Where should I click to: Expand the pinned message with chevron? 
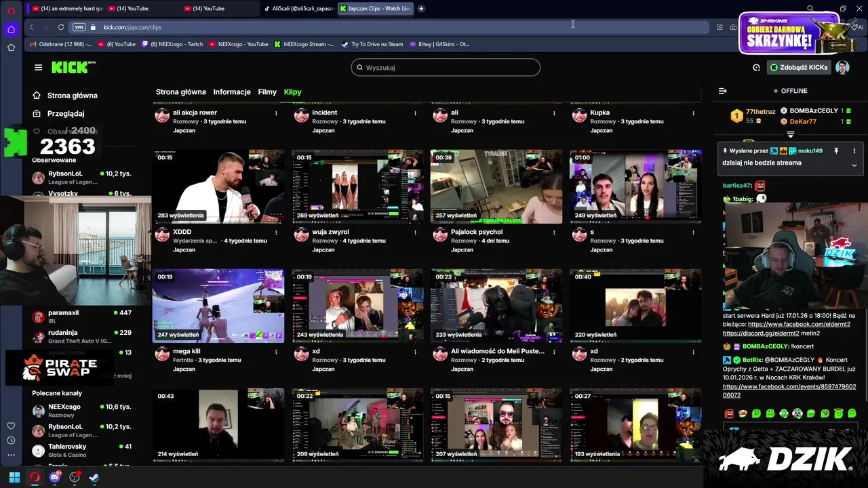(854, 165)
